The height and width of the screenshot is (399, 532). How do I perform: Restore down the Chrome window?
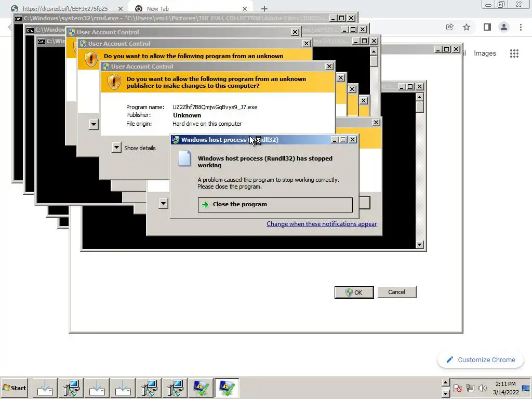click(501, 4)
